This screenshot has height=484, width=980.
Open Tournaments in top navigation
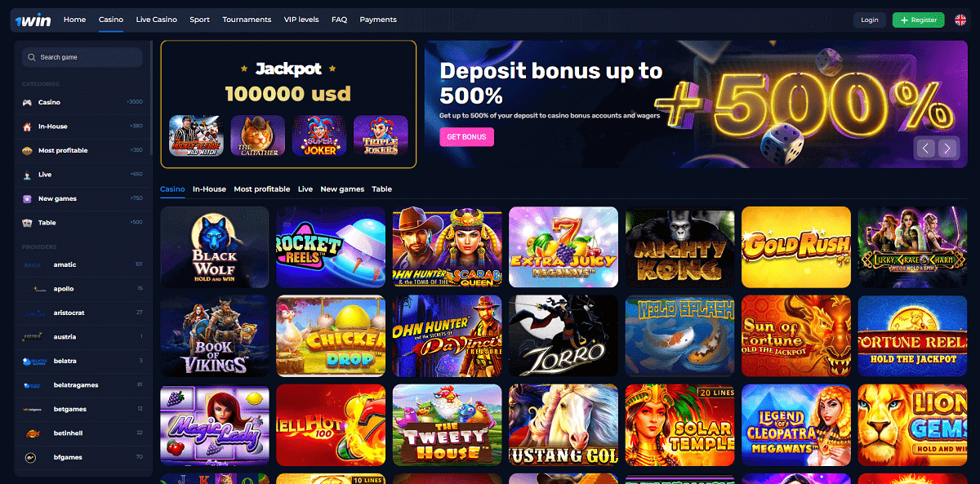pos(247,20)
